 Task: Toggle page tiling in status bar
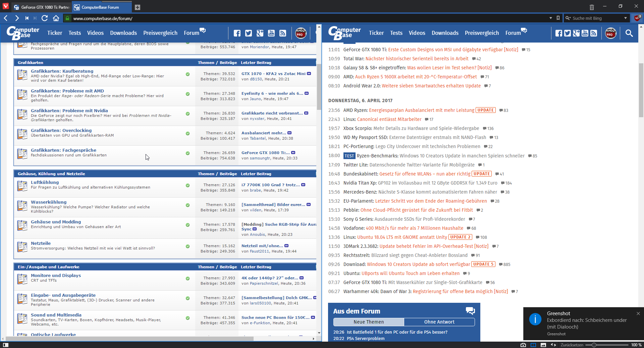pos(533,345)
